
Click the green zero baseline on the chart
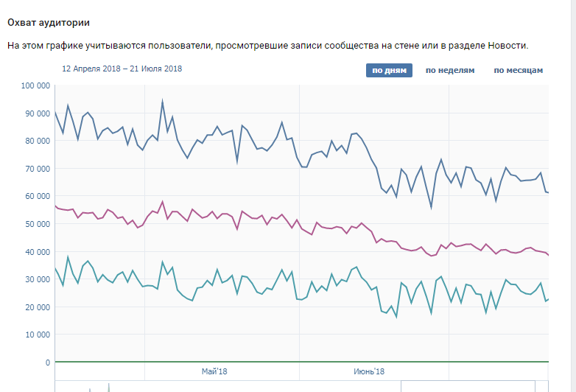pyautogui.click(x=301, y=362)
